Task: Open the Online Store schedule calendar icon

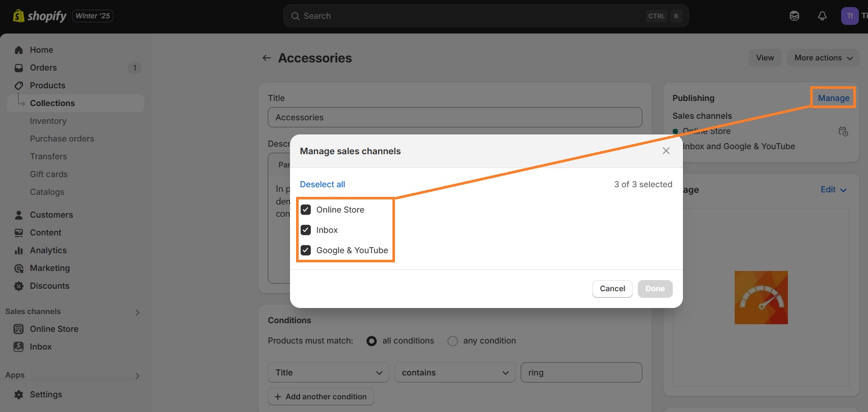Action: 843,131
